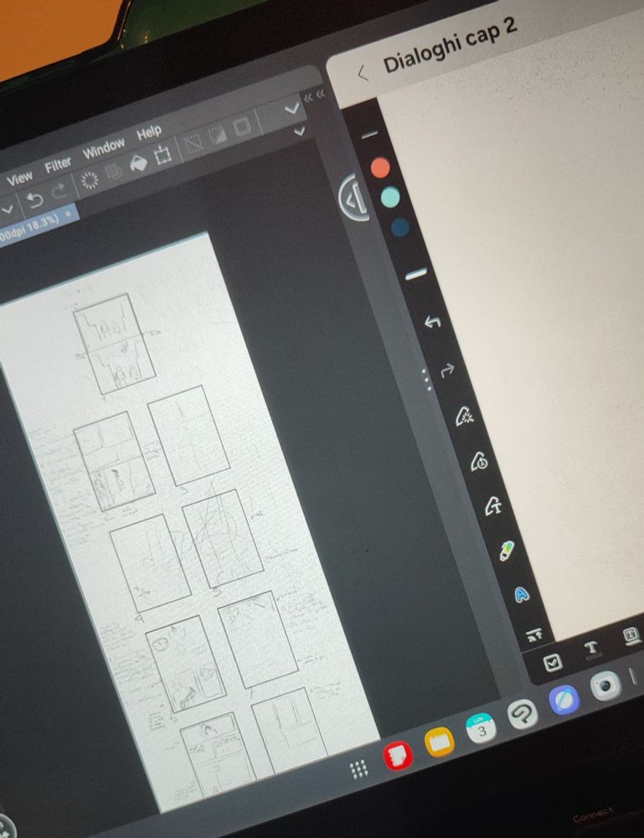Pick the red pen color
Image resolution: width=644 pixels, height=838 pixels.
click(x=380, y=167)
